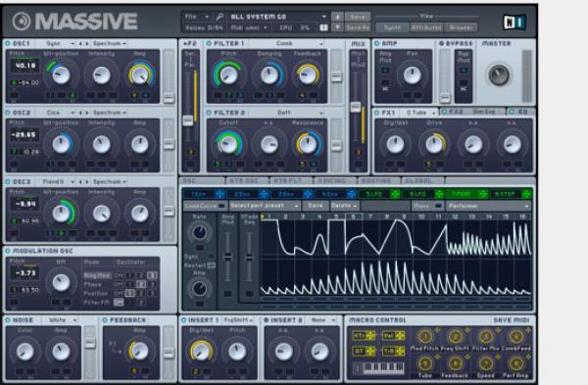
Task: Click the Native Instruments NI logo
Action: click(514, 23)
